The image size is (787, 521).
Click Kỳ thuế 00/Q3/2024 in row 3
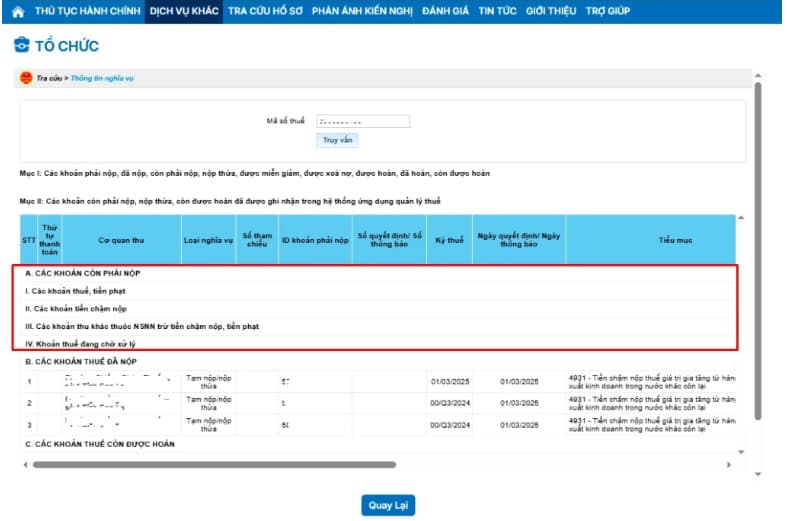[450, 425]
